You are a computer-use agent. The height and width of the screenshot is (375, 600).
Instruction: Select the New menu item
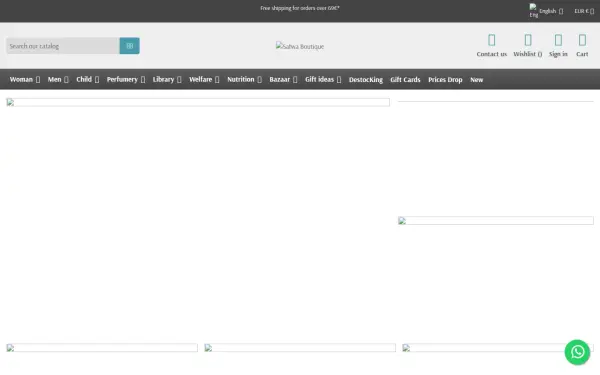476,80
